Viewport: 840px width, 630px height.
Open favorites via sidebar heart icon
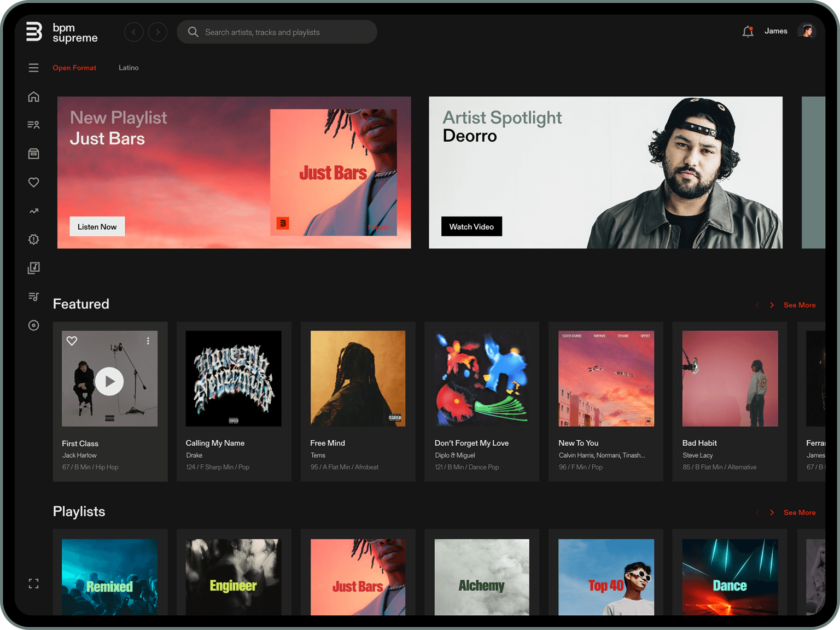click(33, 182)
